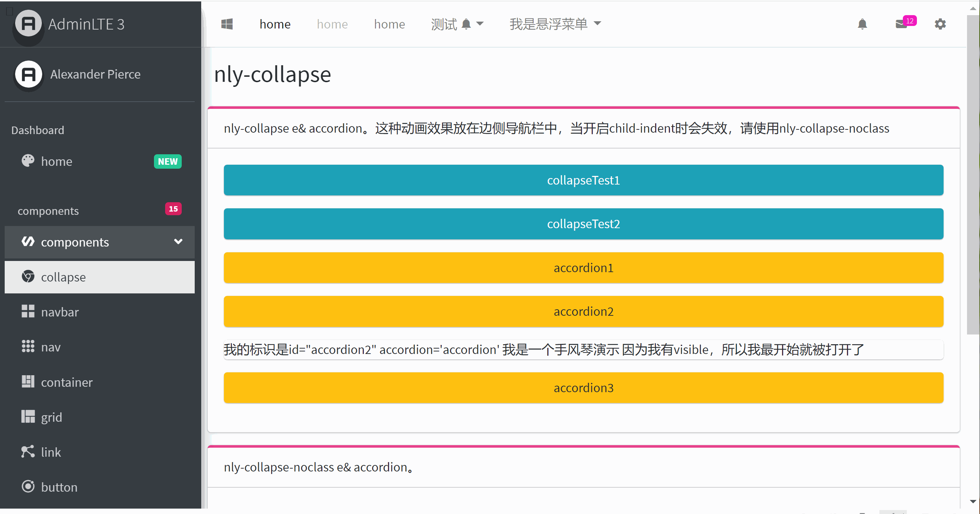Click the vertical page scrollbar
Screen dimensions: 980x514
973,175
